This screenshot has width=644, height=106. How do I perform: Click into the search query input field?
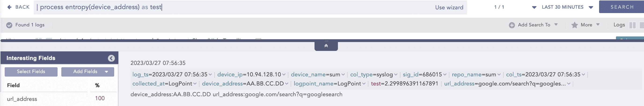point(225,7)
